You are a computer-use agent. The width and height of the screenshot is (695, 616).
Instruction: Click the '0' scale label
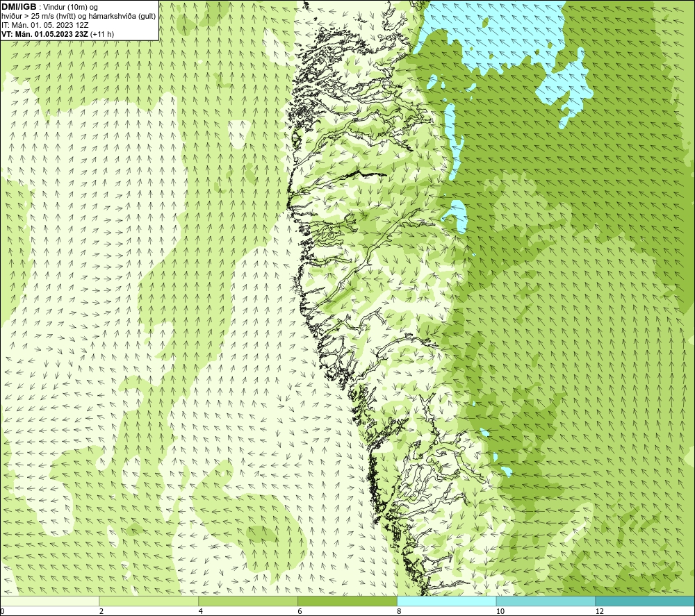pos(2,611)
